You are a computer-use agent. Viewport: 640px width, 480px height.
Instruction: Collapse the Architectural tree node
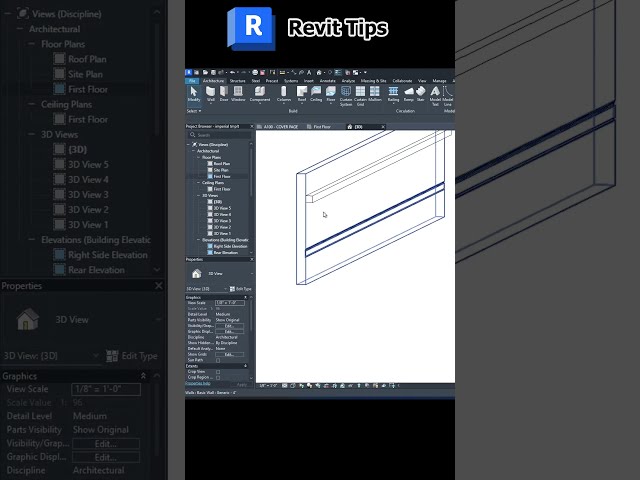pos(193,151)
